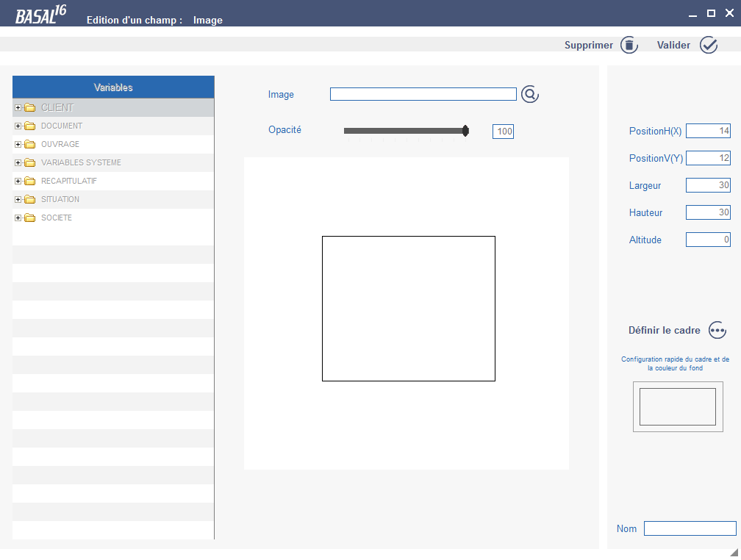Expand the VARIABLES SYSTEME tree node
Viewport: 741px width, 560px height.
(x=18, y=162)
